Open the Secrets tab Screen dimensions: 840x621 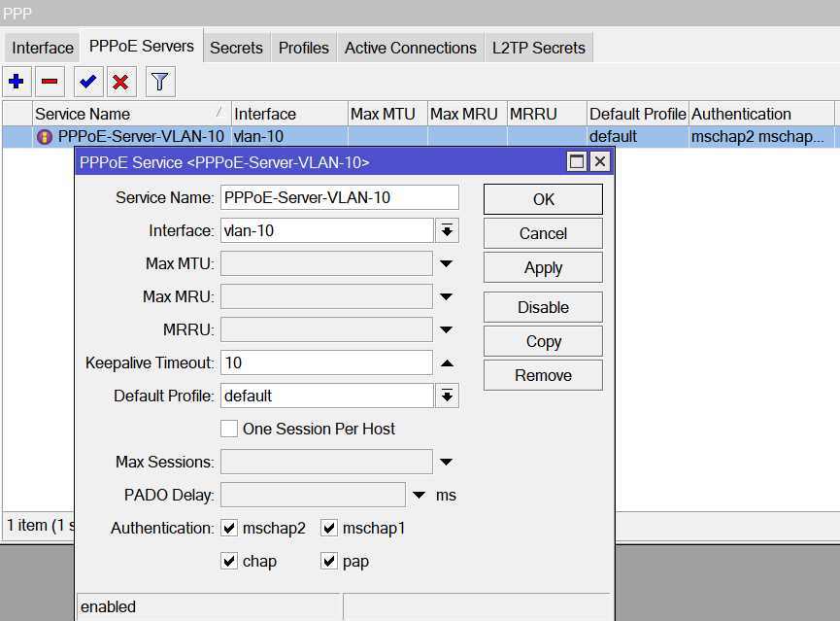coord(236,48)
